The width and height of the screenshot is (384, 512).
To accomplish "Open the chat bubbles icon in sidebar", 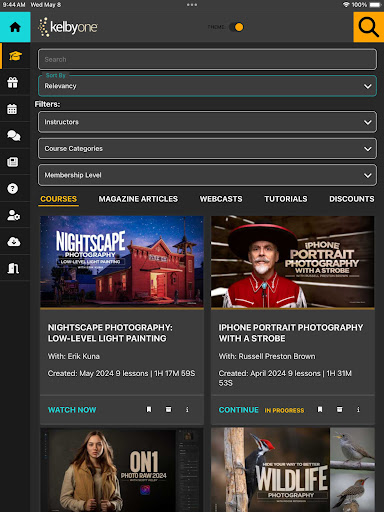I will pos(14,135).
